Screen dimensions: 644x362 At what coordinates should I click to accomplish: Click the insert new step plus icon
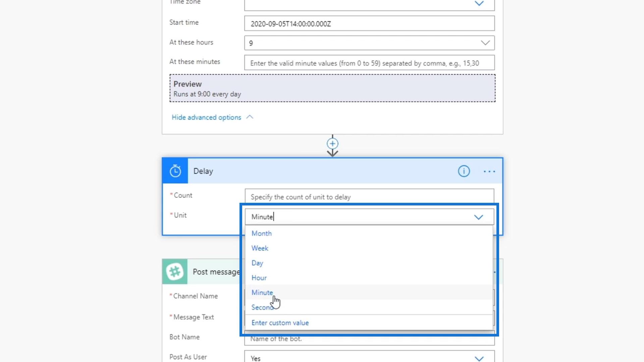[332, 144]
